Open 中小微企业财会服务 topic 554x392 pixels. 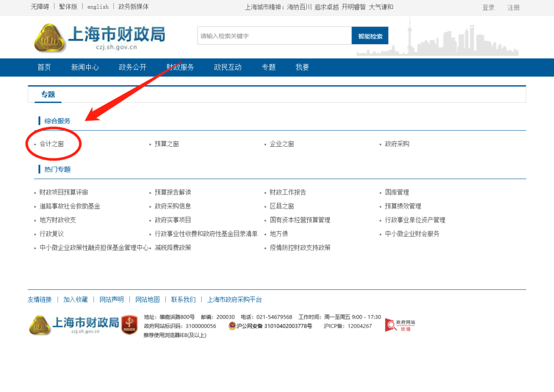point(412,233)
